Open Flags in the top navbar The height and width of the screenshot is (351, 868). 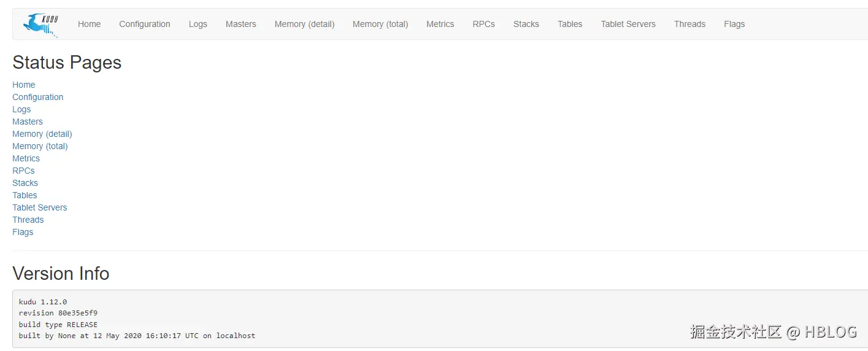(x=734, y=24)
